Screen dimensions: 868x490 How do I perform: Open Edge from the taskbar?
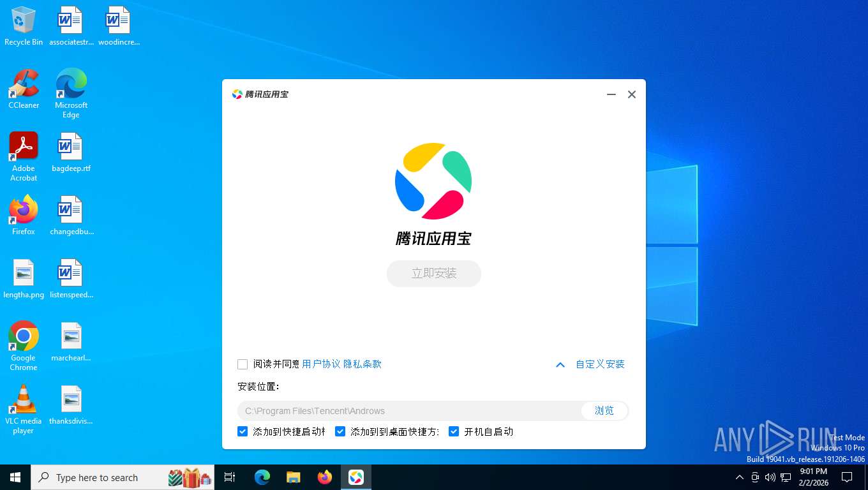coord(262,477)
